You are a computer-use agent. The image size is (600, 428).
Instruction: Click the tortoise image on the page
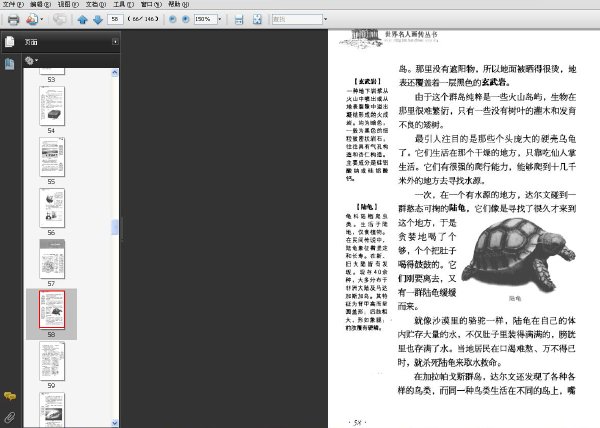(x=518, y=255)
